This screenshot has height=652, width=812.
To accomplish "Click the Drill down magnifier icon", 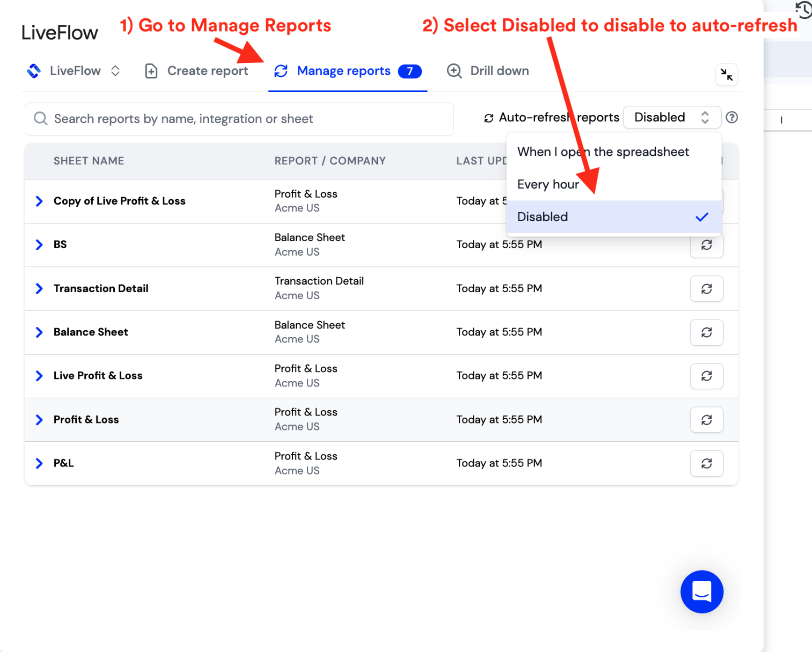I will 454,71.
